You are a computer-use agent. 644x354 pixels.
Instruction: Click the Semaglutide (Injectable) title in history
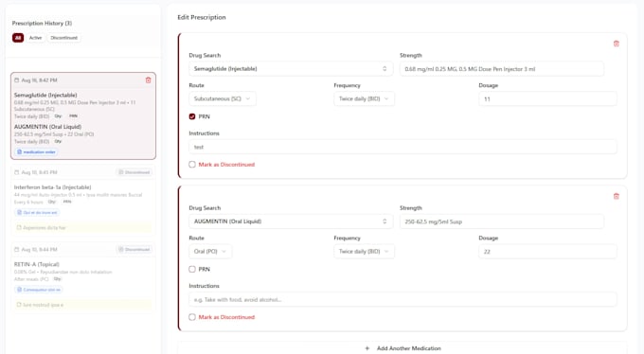tap(45, 95)
